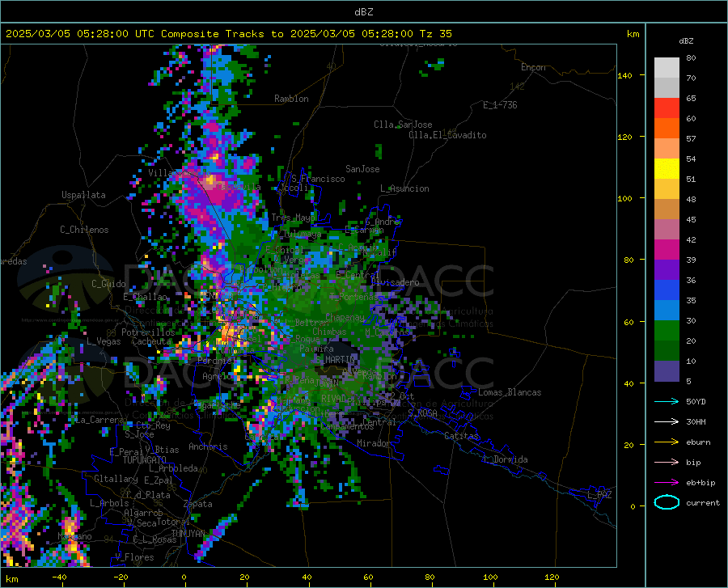
Task: Click the Potrerillos map label
Action: coord(148,332)
